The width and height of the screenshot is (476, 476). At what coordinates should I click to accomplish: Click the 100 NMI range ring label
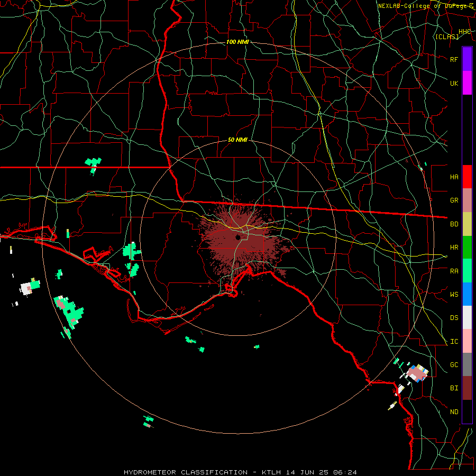237,42
